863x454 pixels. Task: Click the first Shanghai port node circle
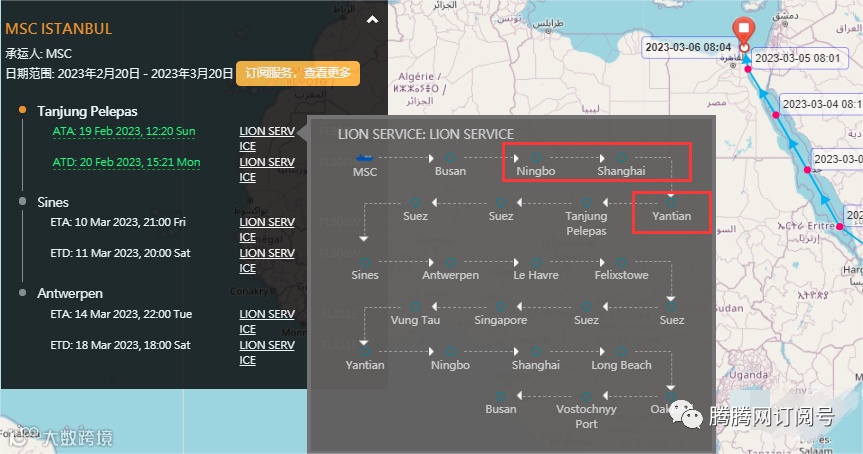pyautogui.click(x=621, y=158)
